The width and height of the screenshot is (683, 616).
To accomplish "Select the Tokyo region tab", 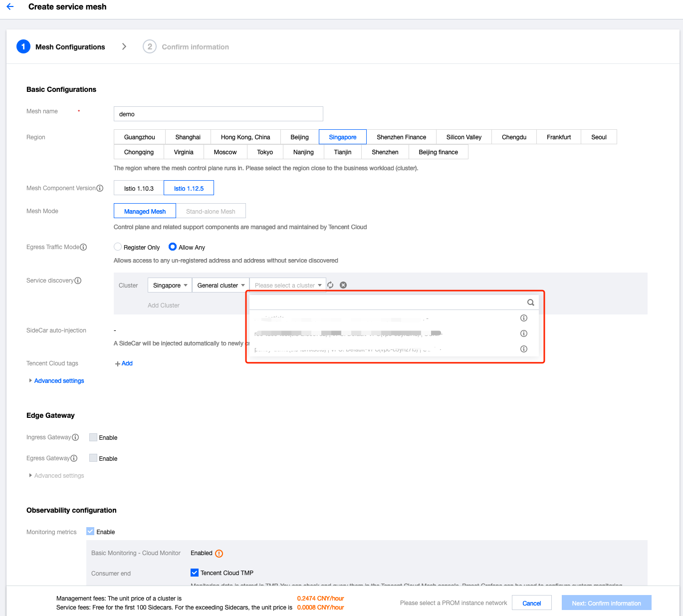I will coord(265,152).
